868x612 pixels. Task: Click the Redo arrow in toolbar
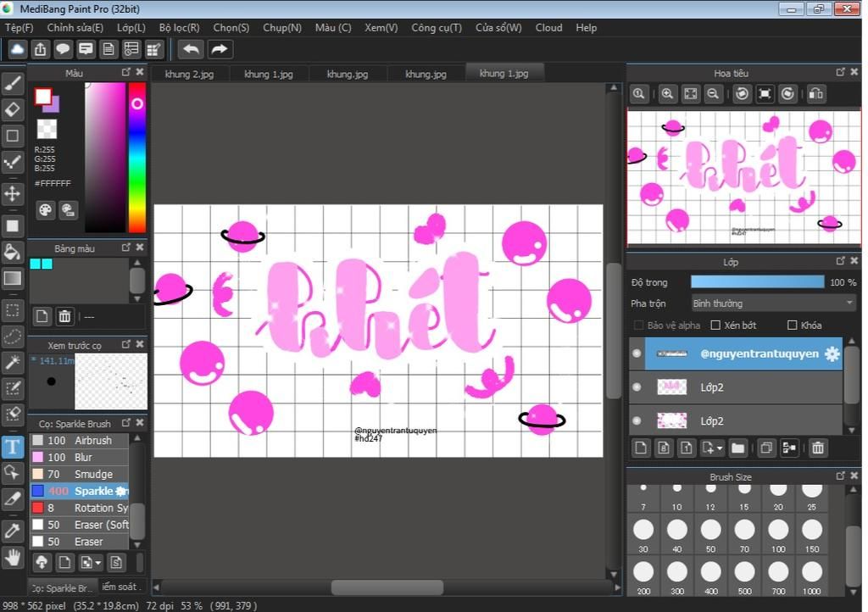tap(220, 49)
